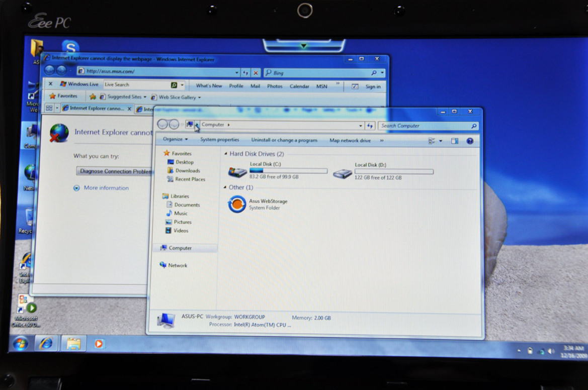Open Explorer help question mark icon
Image resolution: width=588 pixels, height=390 pixels.
tap(470, 141)
